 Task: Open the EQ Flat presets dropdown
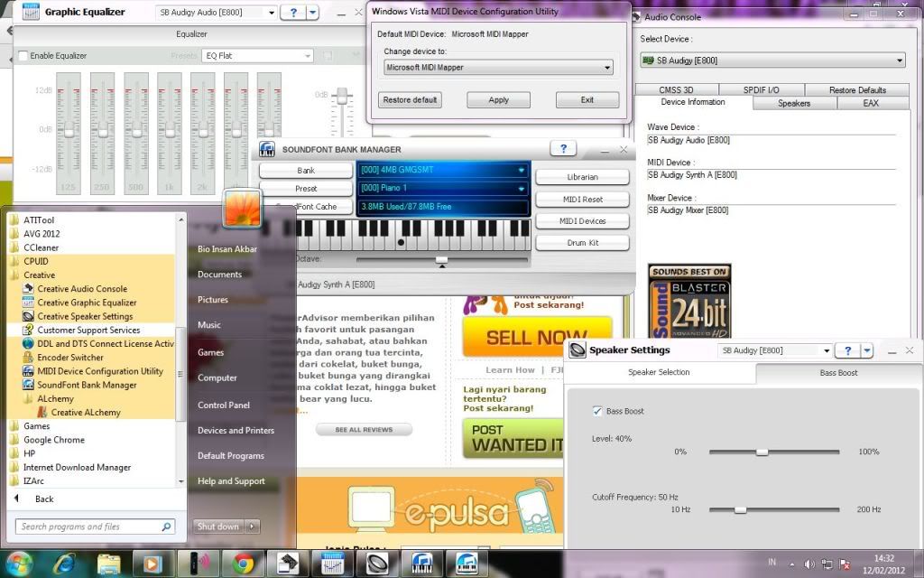(257, 55)
